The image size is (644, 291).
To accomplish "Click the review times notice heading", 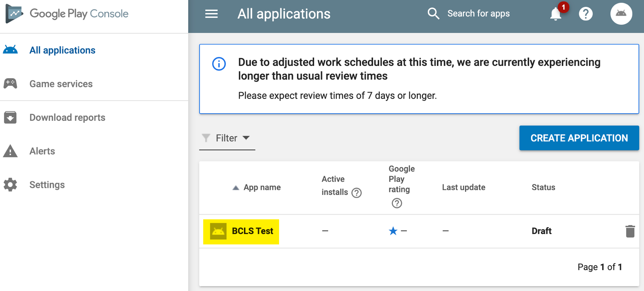I will [419, 69].
